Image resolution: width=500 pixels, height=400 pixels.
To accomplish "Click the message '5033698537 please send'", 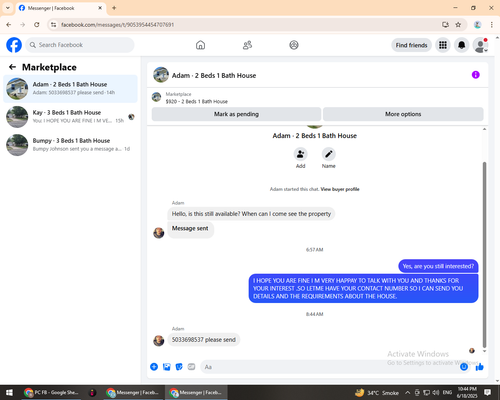I will 204,340.
